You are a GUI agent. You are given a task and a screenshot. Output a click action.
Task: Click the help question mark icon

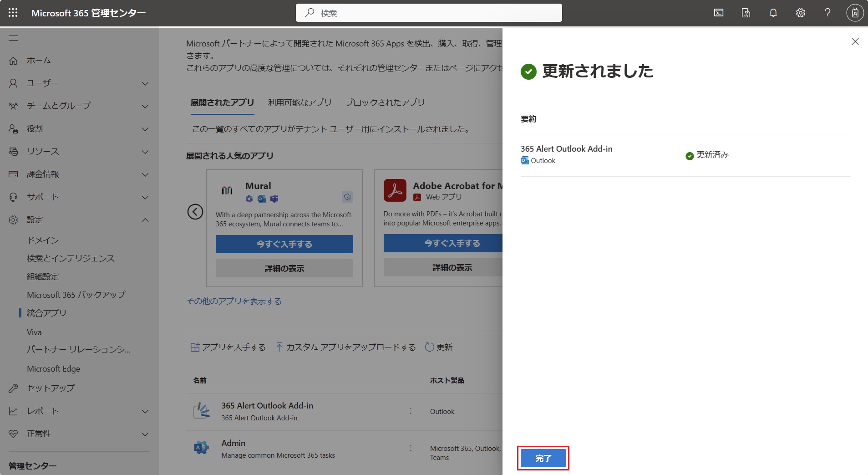click(827, 13)
